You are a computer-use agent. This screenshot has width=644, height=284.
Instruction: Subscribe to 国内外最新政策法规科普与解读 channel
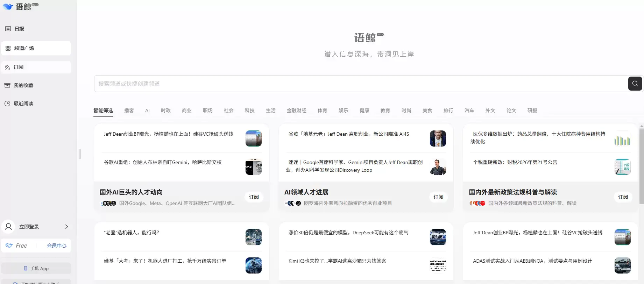pos(623,197)
